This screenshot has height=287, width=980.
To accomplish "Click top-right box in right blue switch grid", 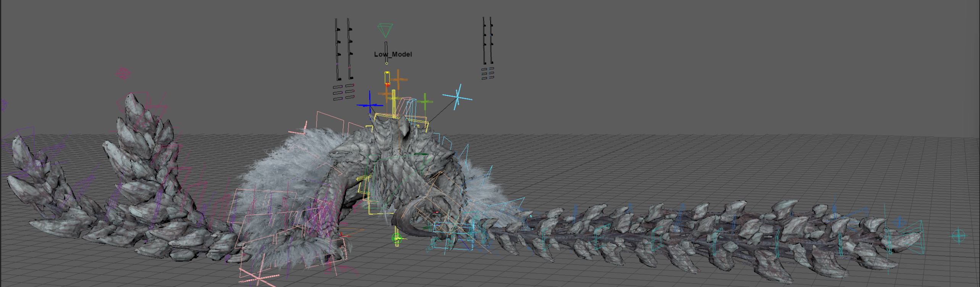I will click(491, 69).
